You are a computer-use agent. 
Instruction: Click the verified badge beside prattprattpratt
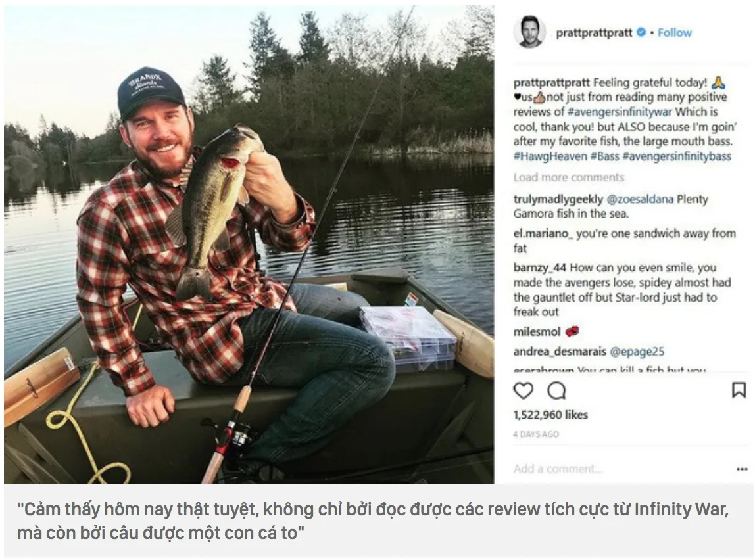(x=641, y=33)
